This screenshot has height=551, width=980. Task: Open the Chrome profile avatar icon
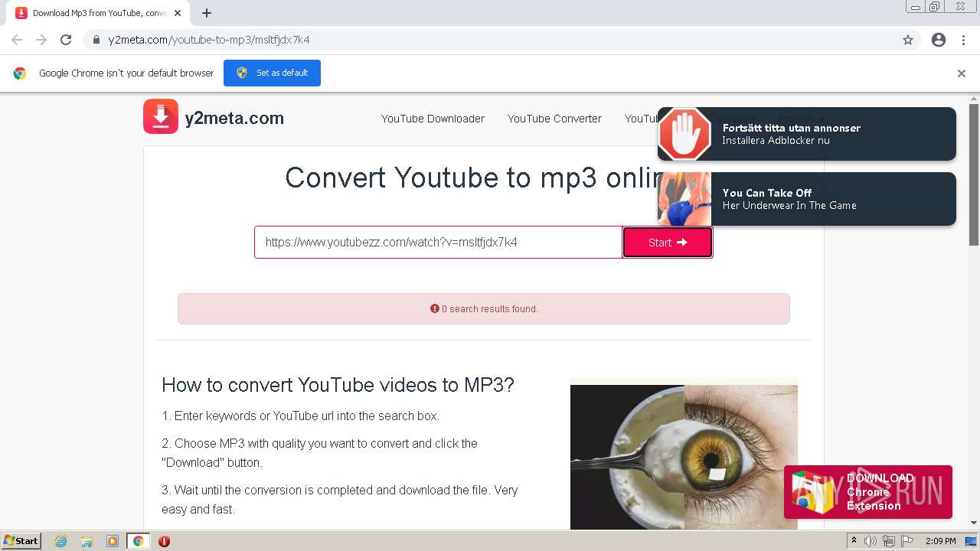[939, 40]
